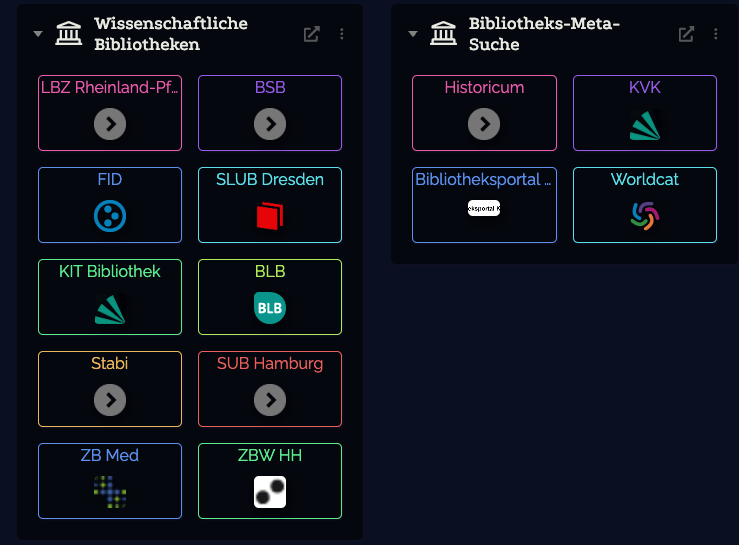Open the SLUB Dresden link title
Screen dimensions: 739x545
(x=270, y=180)
